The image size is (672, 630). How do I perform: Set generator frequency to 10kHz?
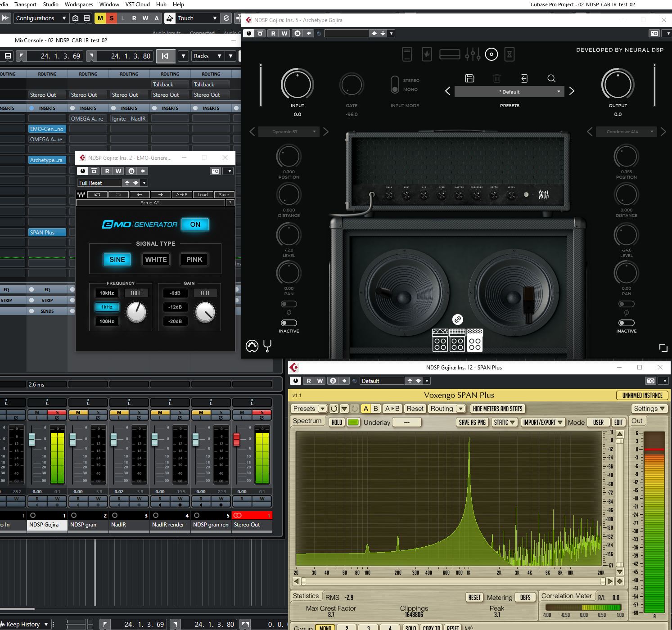[x=107, y=293]
